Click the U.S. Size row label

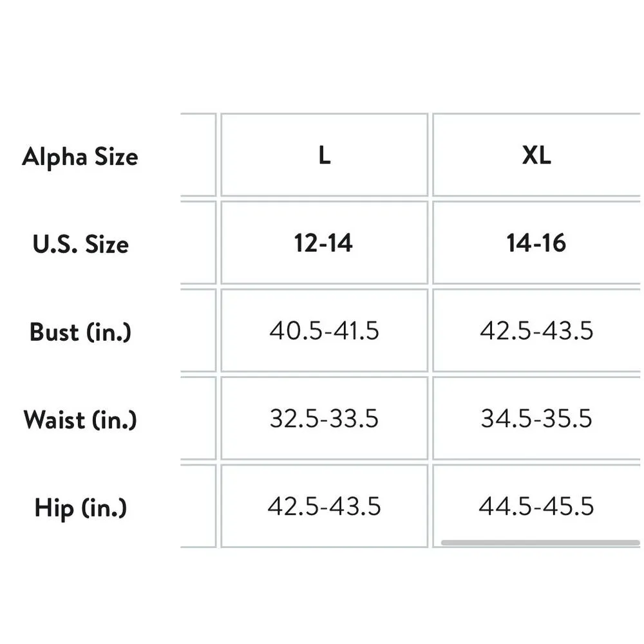click(x=80, y=244)
